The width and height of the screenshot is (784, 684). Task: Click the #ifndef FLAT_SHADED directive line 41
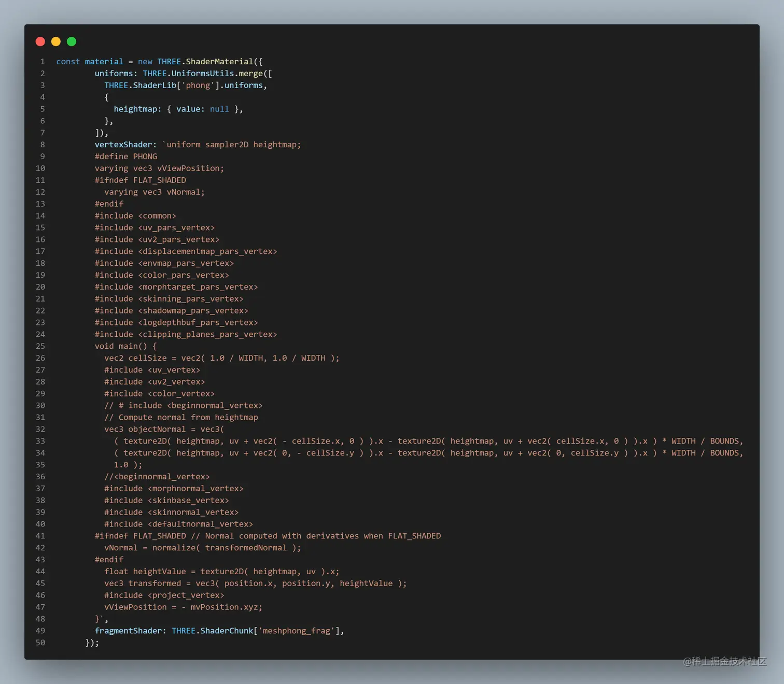click(140, 535)
